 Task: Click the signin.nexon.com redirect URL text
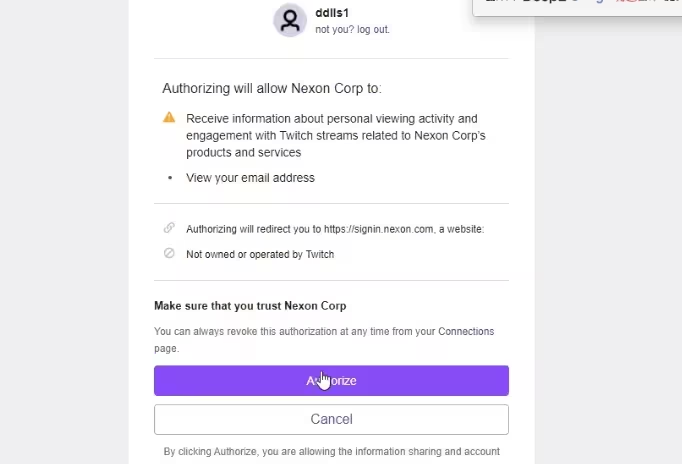coord(378,229)
